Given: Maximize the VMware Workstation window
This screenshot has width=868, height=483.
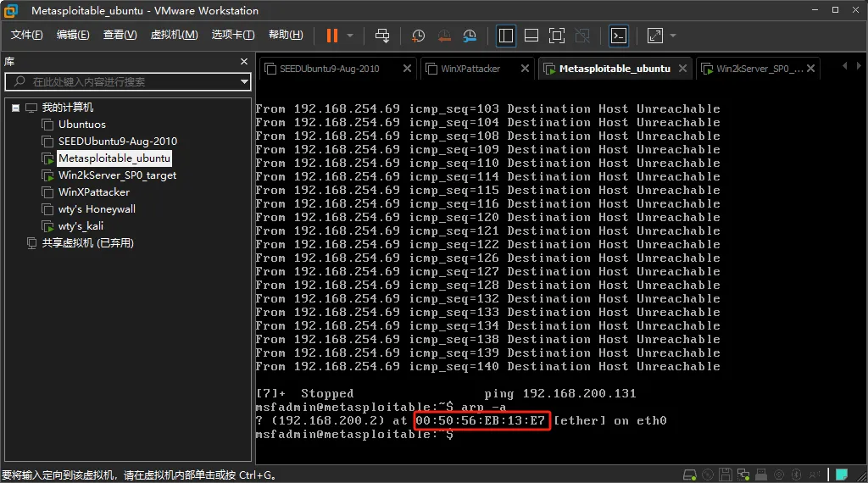Looking at the screenshot, I should [x=835, y=10].
